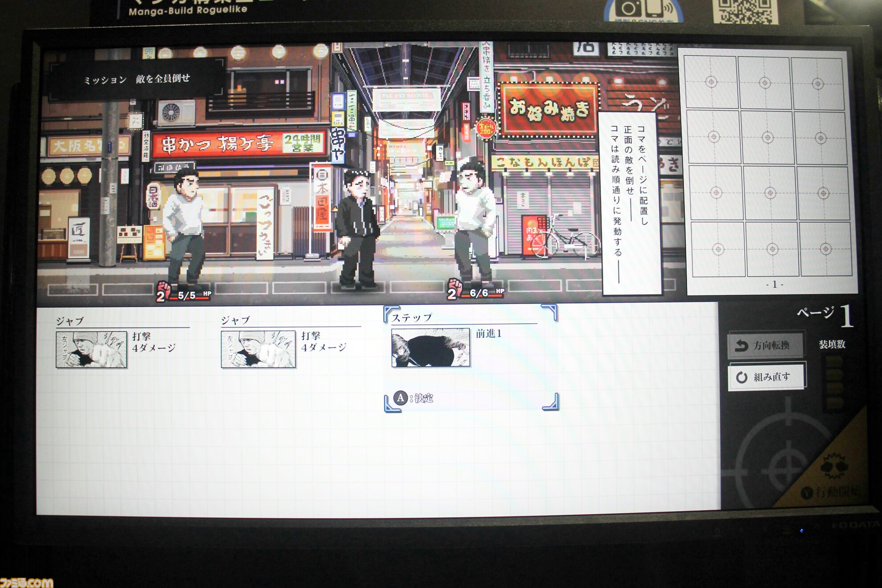882x588 pixels.
Task: Click the 前進1 effect text
Action: [x=489, y=334]
